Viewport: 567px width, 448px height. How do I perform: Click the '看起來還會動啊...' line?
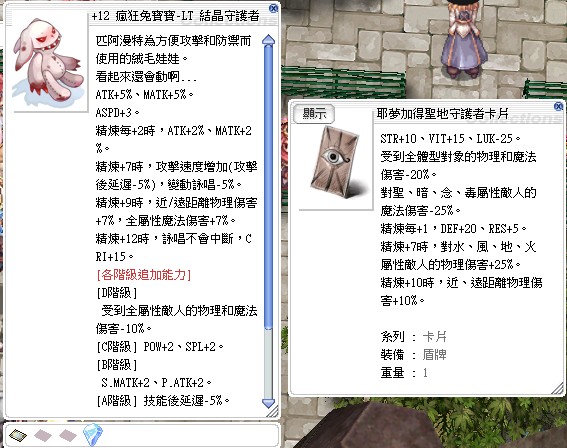tap(146, 77)
